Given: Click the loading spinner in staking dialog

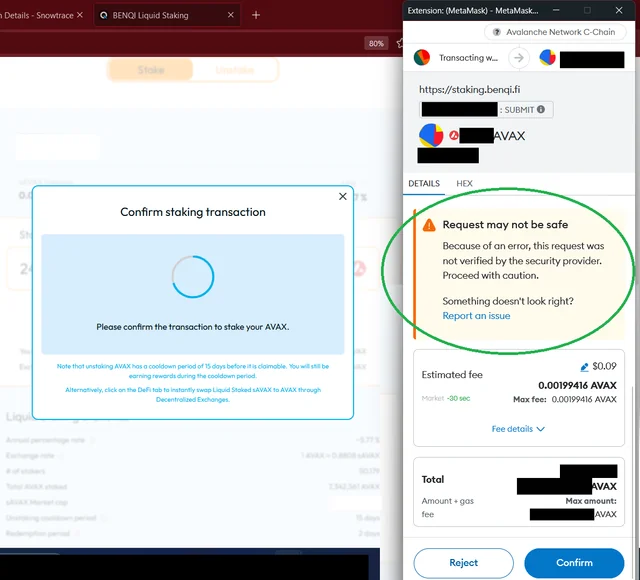Looking at the screenshot, I should pyautogui.click(x=193, y=276).
